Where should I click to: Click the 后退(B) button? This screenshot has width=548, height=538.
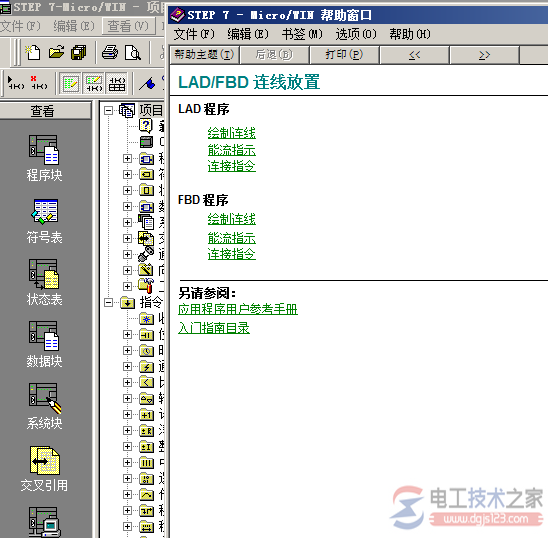pos(274,55)
